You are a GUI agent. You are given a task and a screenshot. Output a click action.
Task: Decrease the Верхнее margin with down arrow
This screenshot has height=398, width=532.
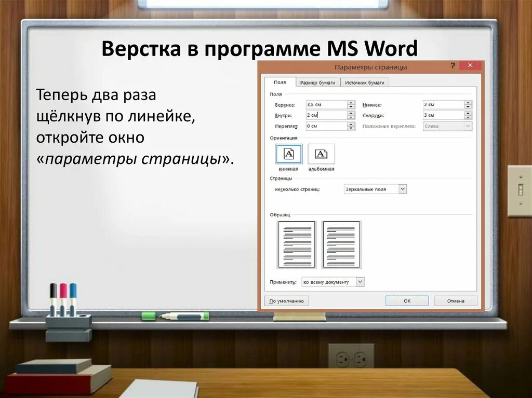point(351,107)
